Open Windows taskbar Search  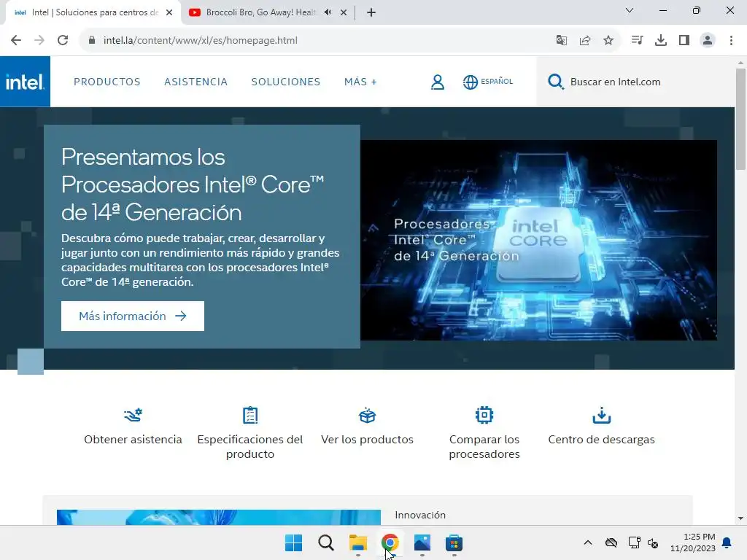pos(326,542)
